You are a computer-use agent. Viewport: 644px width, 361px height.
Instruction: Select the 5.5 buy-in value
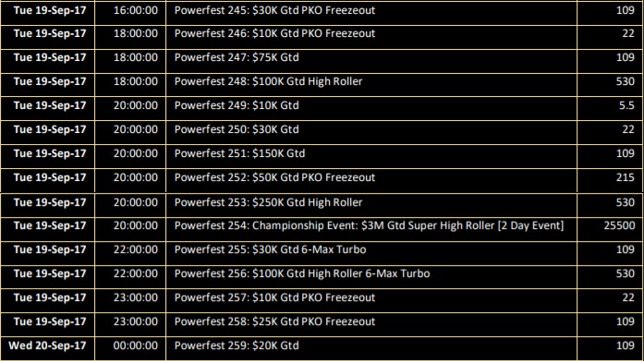626,105
